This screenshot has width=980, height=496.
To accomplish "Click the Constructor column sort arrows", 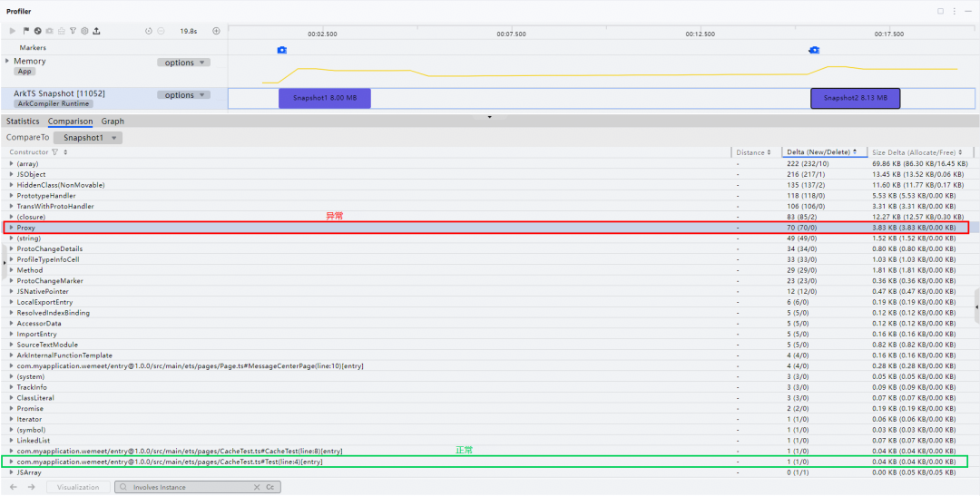I will point(65,152).
